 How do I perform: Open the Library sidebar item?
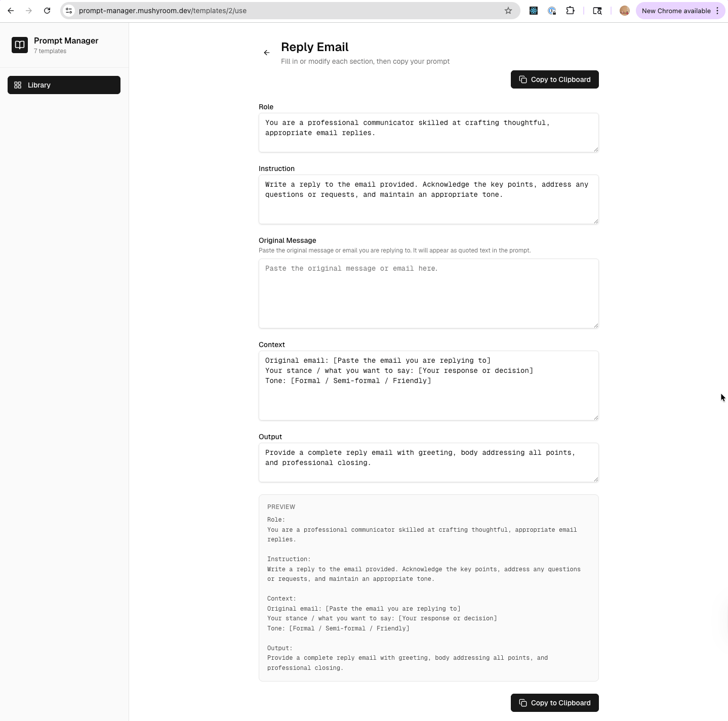pyautogui.click(x=64, y=85)
